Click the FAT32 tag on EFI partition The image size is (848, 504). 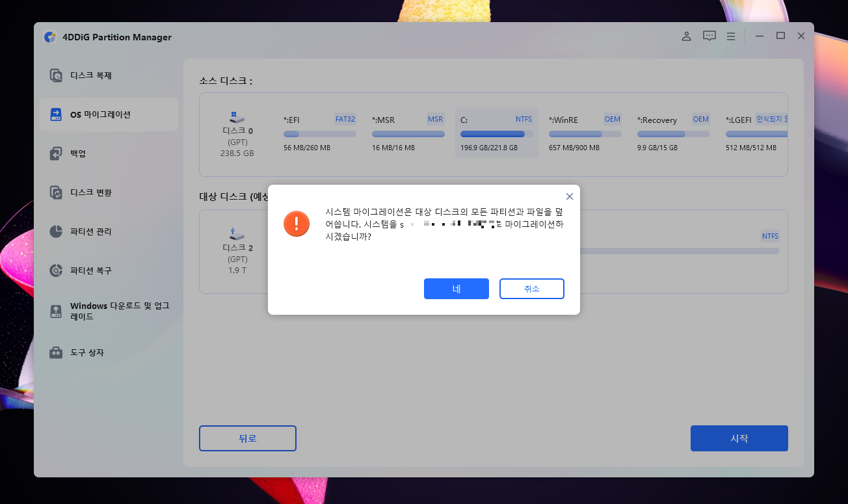pyautogui.click(x=345, y=119)
